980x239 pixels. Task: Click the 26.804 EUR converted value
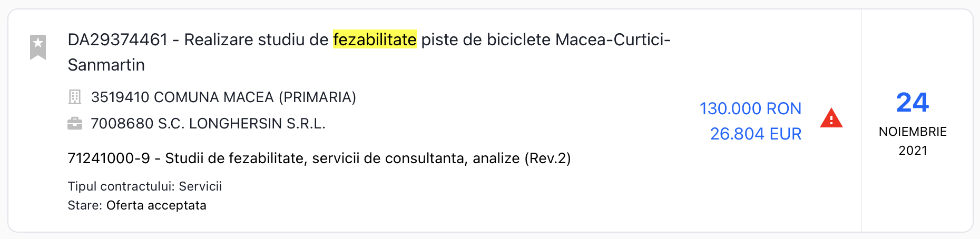[x=755, y=134]
